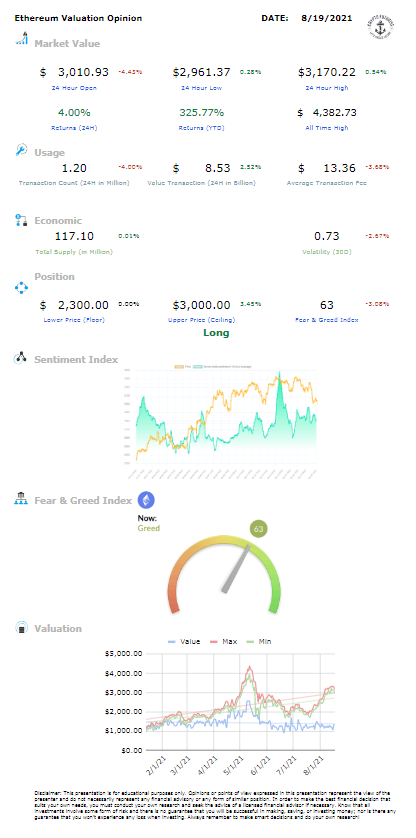
Task: Click the Sentiment Index icon
Action: click(21, 358)
